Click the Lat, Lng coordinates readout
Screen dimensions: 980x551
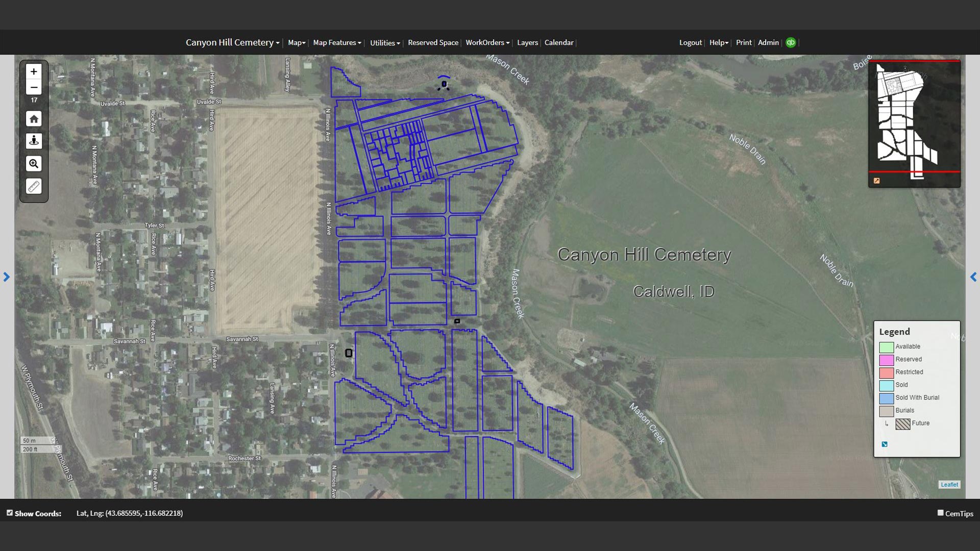pos(130,513)
